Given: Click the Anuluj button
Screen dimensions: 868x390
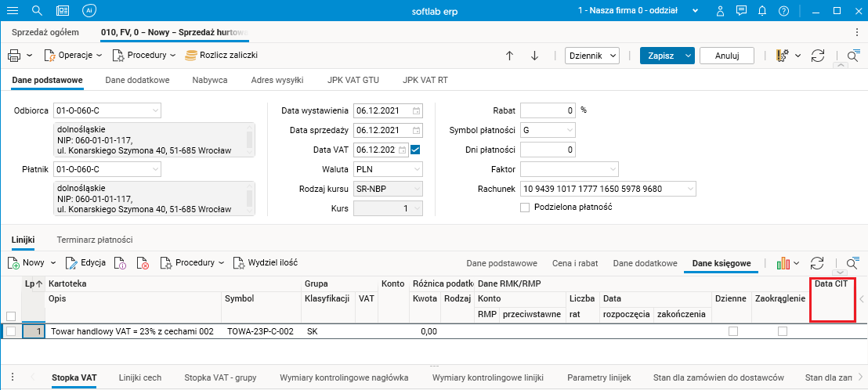Looking at the screenshot, I should [x=727, y=56].
